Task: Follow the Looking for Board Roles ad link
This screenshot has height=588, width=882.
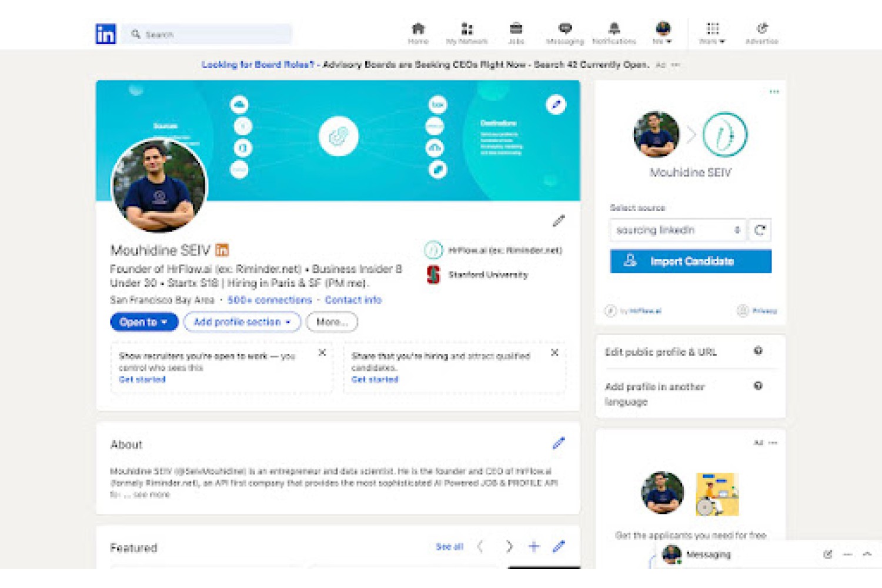Action: [258, 65]
